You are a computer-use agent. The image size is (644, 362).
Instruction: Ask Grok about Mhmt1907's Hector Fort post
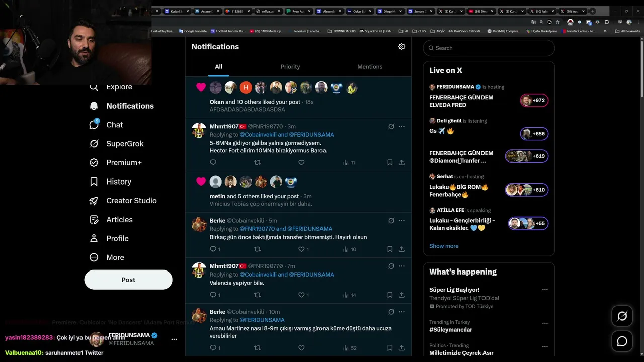click(391, 126)
